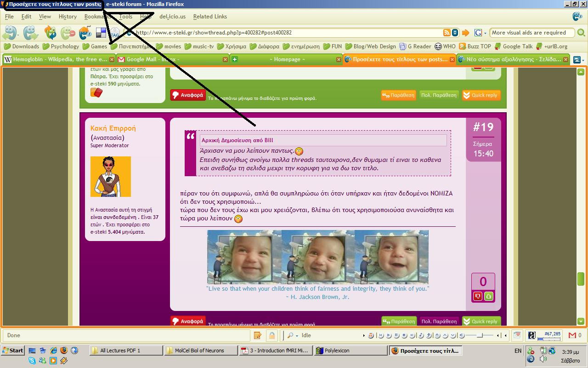The height and width of the screenshot is (368, 588).
Task: Click the orange Go arrow beside address bar
Action: pyautogui.click(x=465, y=33)
